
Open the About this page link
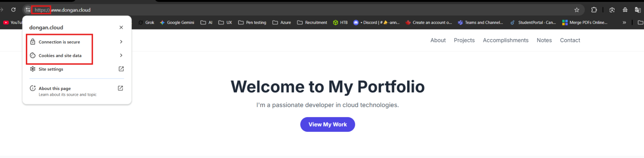(x=55, y=88)
